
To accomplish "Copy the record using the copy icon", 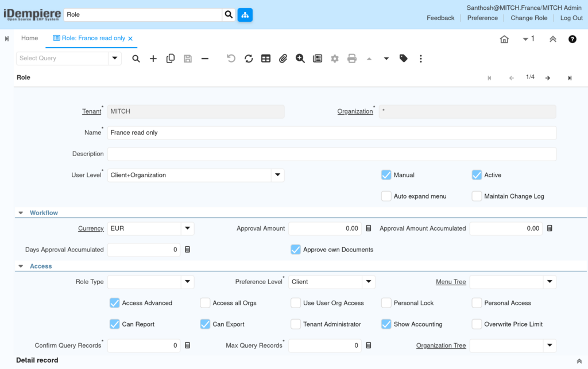I will coord(170,59).
